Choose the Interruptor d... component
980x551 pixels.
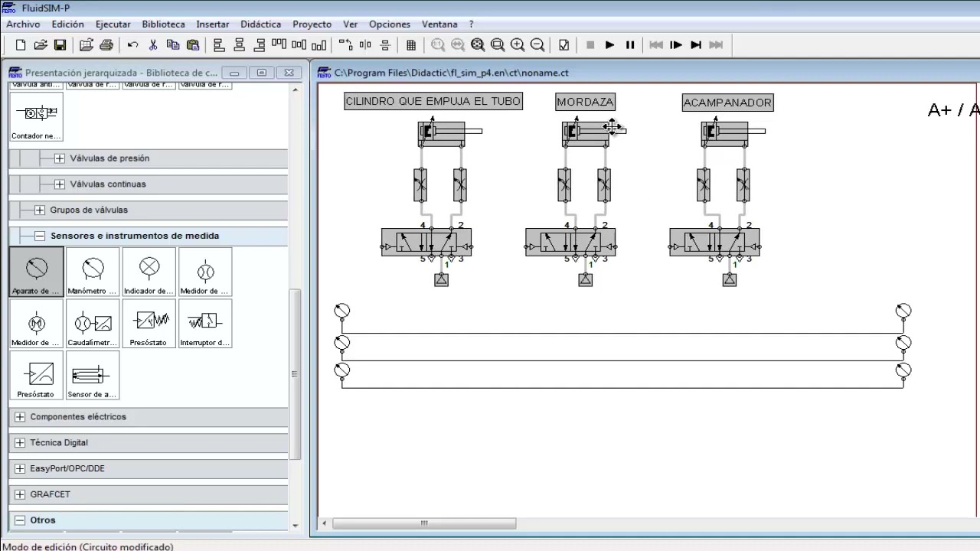click(205, 324)
